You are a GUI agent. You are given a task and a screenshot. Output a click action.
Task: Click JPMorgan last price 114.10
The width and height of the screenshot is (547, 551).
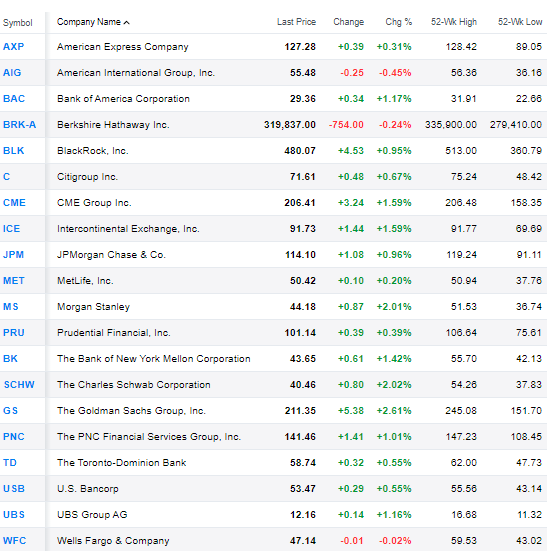pyautogui.click(x=300, y=255)
